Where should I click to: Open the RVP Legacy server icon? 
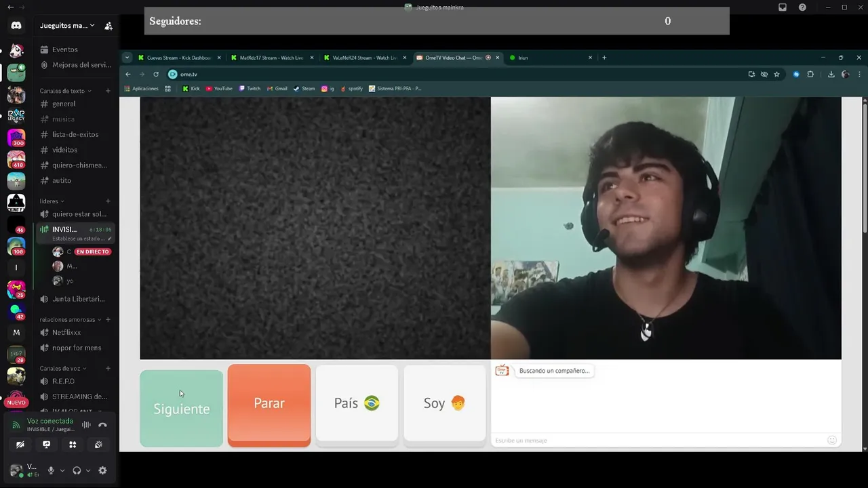click(x=16, y=115)
